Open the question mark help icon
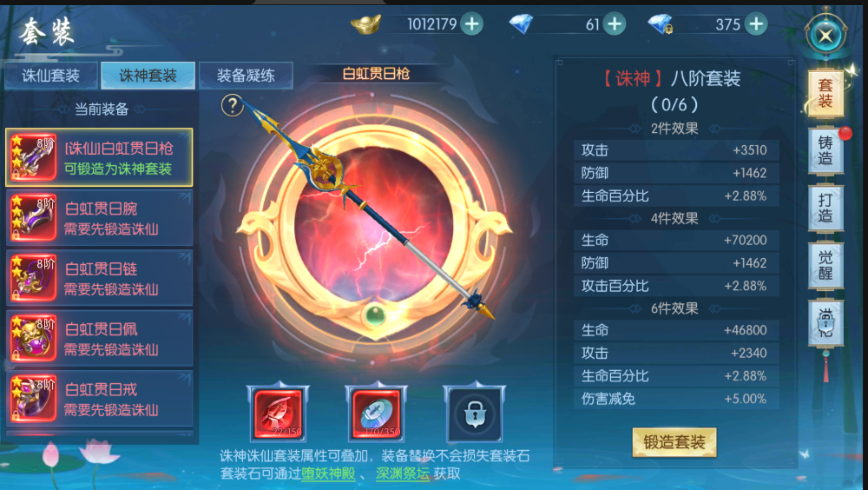Image resolution: width=868 pixels, height=490 pixels. coord(233,105)
